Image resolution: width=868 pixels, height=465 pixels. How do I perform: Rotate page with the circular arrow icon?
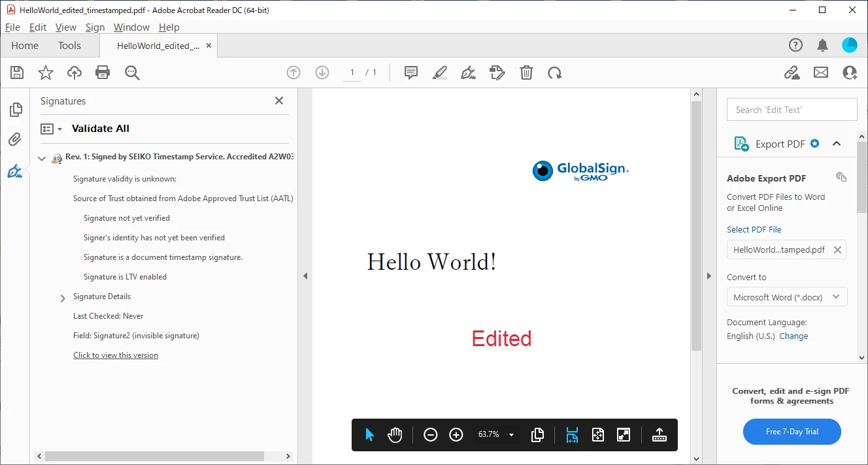pos(555,72)
